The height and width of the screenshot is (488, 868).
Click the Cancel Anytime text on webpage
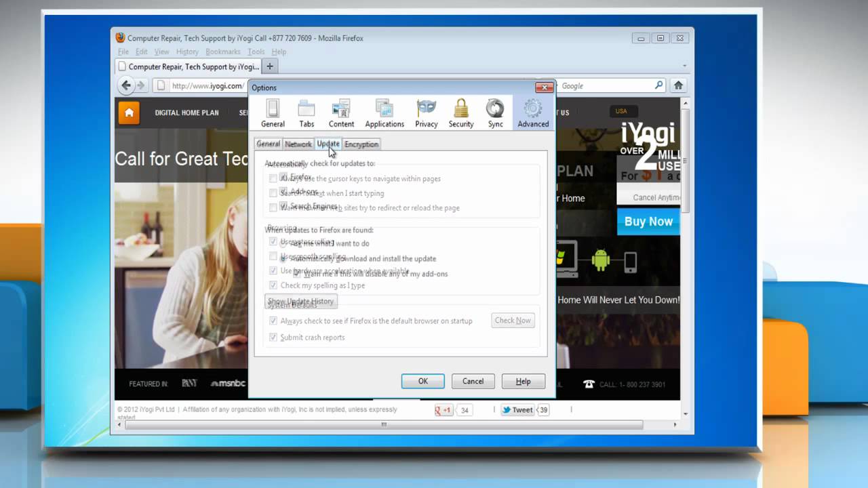pyautogui.click(x=656, y=198)
